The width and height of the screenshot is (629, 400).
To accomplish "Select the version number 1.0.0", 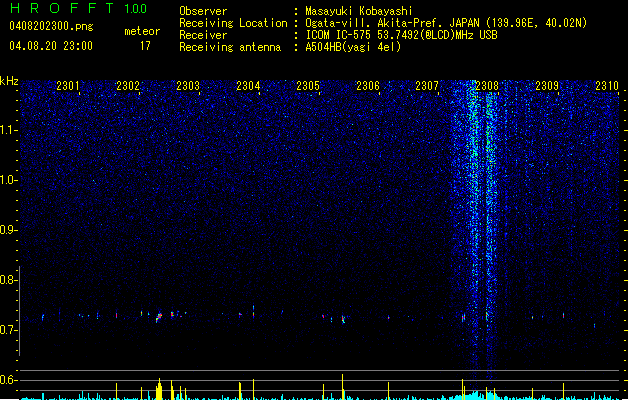I will tap(136, 9).
